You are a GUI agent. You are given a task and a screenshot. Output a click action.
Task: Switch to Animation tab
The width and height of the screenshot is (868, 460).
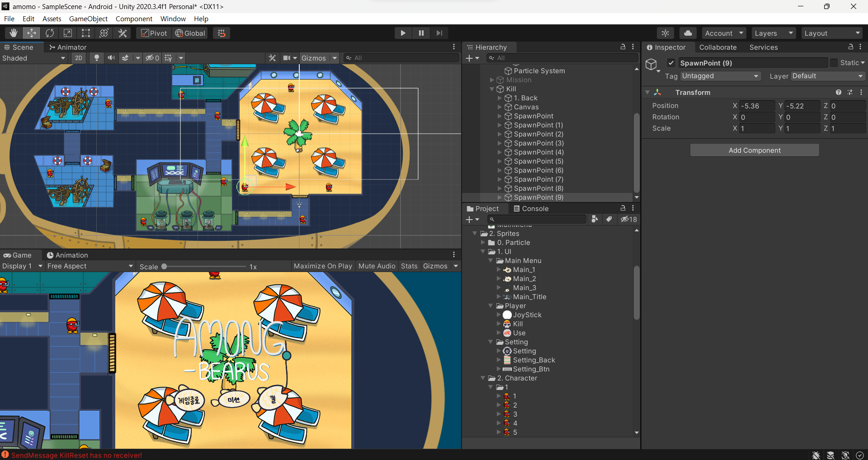coord(67,255)
